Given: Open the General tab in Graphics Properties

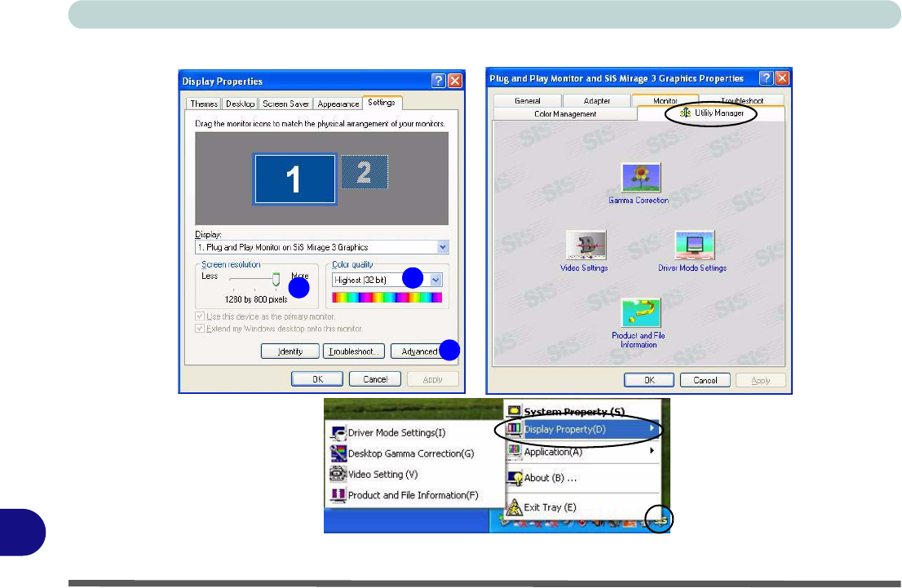Looking at the screenshot, I should pos(528,100).
